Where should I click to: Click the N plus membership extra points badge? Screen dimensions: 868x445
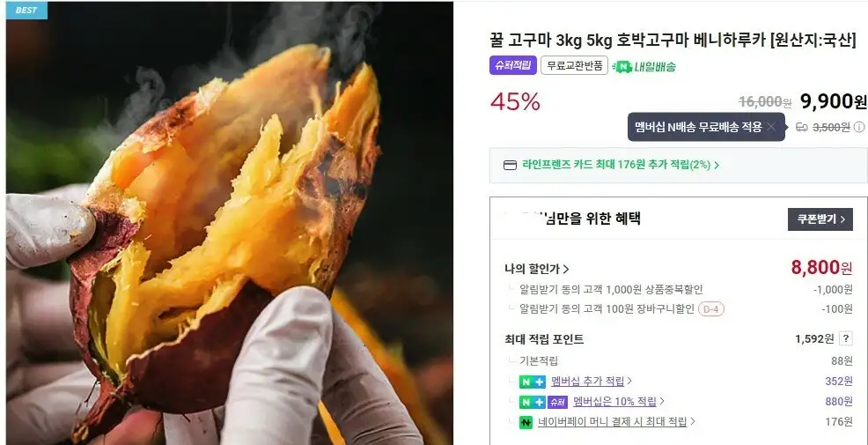[x=533, y=382]
